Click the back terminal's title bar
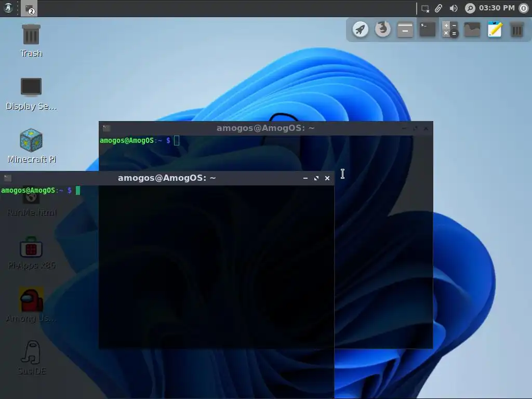 click(x=265, y=128)
